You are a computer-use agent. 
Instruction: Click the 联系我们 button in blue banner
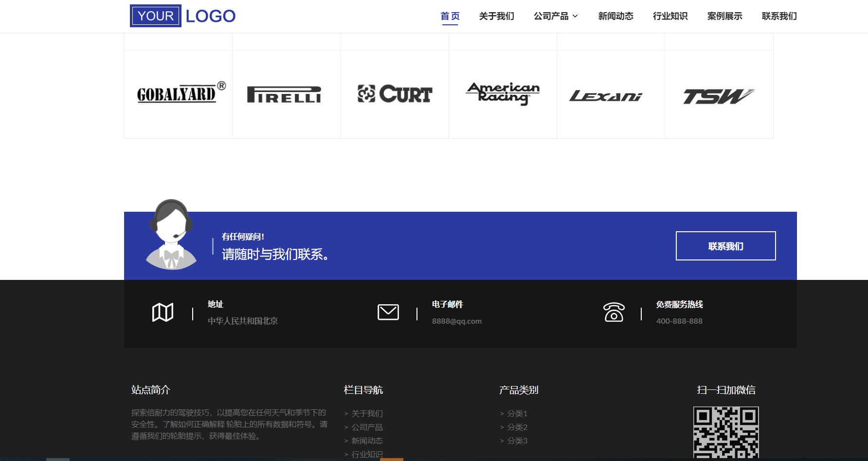[725, 246]
